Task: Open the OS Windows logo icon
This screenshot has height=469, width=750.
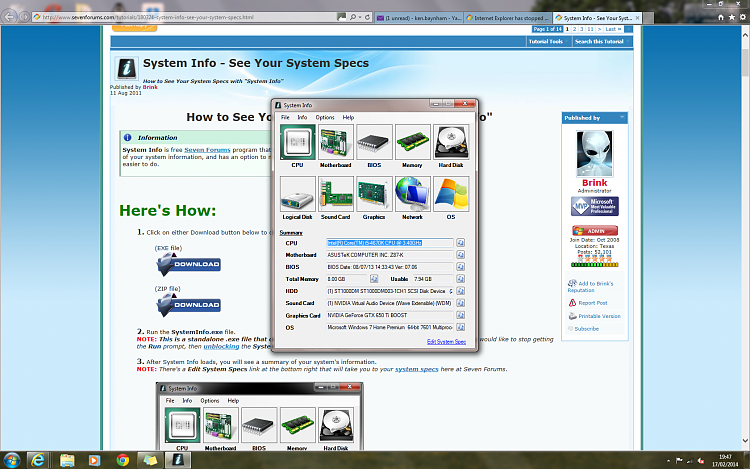Action: click(451, 194)
